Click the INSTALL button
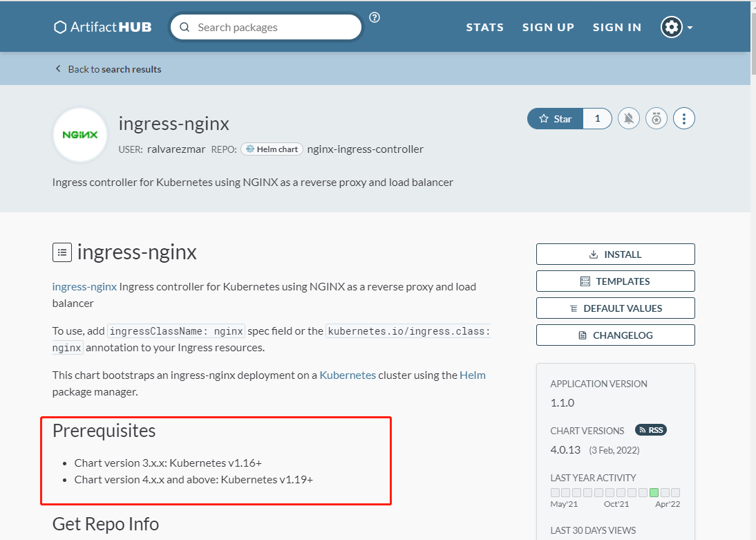756x540 pixels. (x=615, y=254)
